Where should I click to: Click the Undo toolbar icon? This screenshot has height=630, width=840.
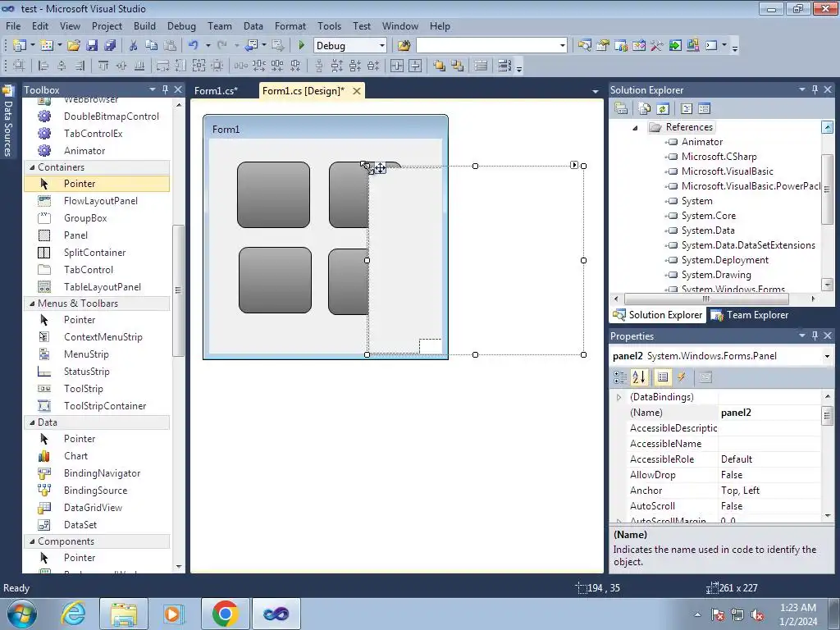click(193, 46)
